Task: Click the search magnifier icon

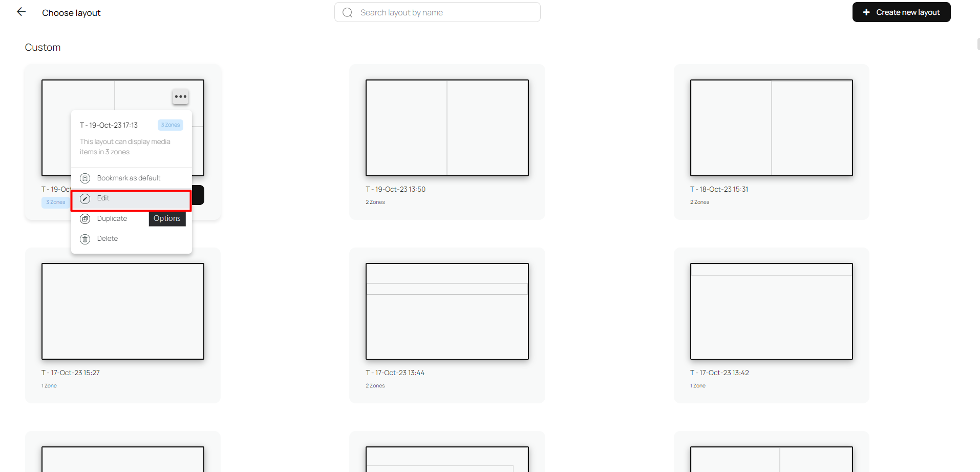Action: [348, 12]
